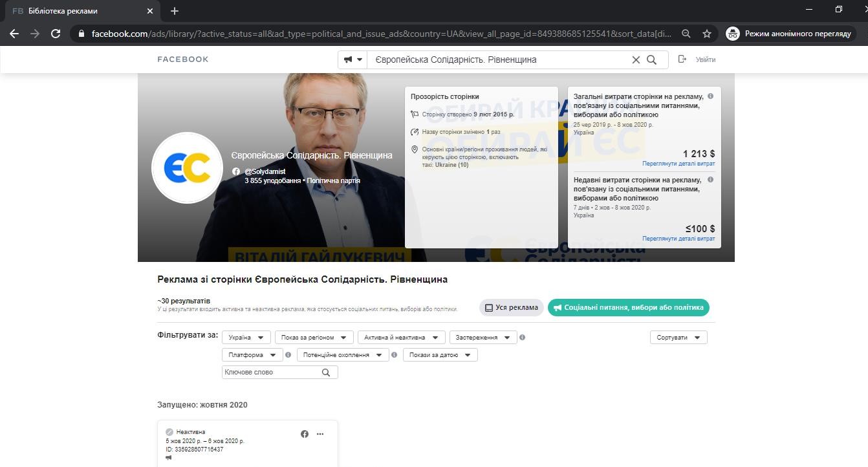Click the info icon for recent spend
The image size is (868, 467).
click(710, 180)
